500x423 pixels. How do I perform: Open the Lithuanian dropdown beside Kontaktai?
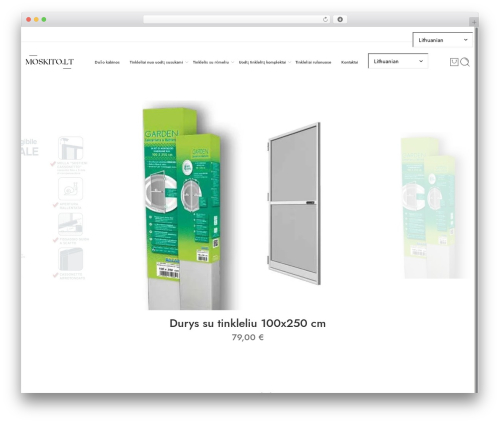(x=398, y=61)
